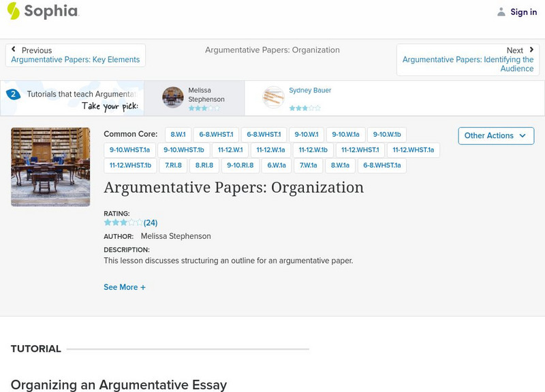Viewport: 545px width, 392px height.
Task: Click Sydney Bauer's avatar thumbnail
Action: (273, 97)
